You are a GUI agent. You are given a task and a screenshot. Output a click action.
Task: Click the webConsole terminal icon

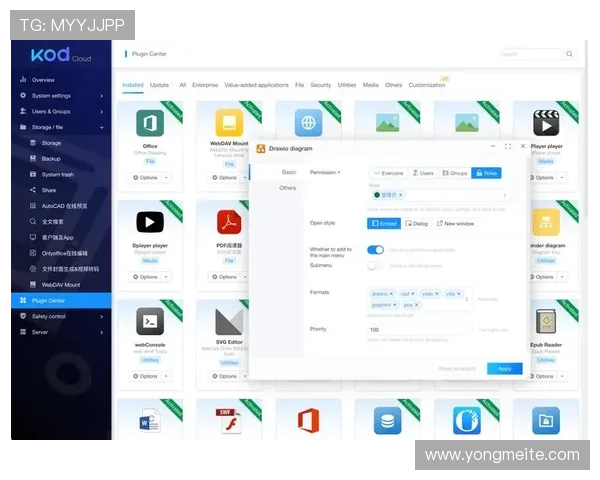[x=150, y=321]
